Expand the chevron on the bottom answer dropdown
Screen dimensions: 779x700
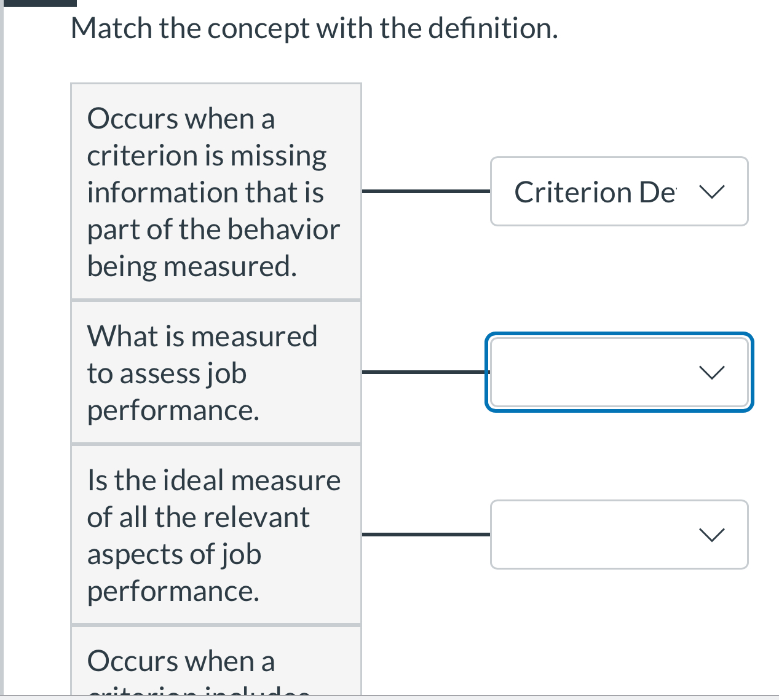[x=711, y=534]
